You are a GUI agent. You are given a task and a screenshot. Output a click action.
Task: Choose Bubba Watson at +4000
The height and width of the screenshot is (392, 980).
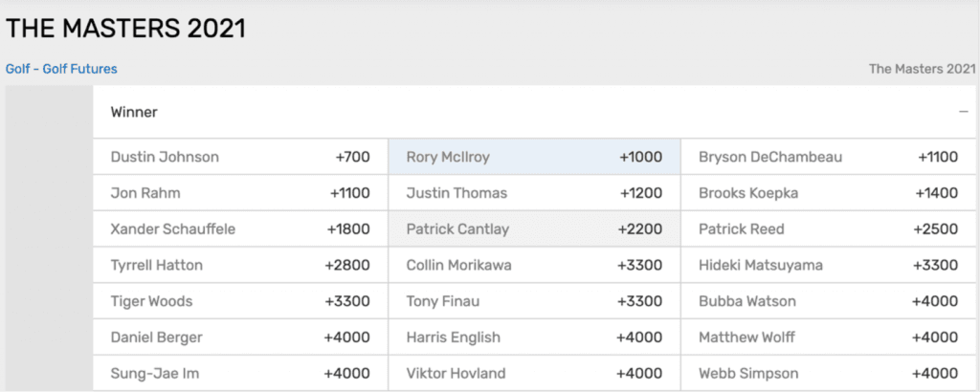coord(828,301)
